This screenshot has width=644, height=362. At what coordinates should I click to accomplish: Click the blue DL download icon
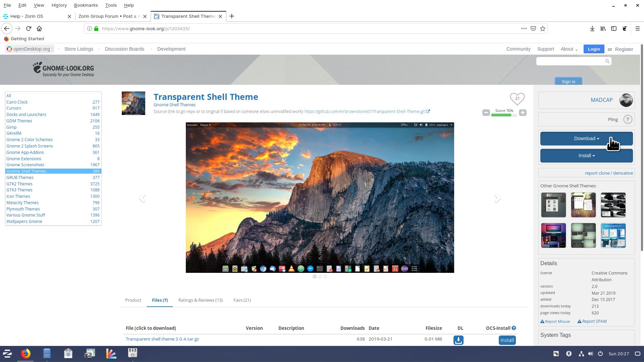pyautogui.click(x=459, y=340)
